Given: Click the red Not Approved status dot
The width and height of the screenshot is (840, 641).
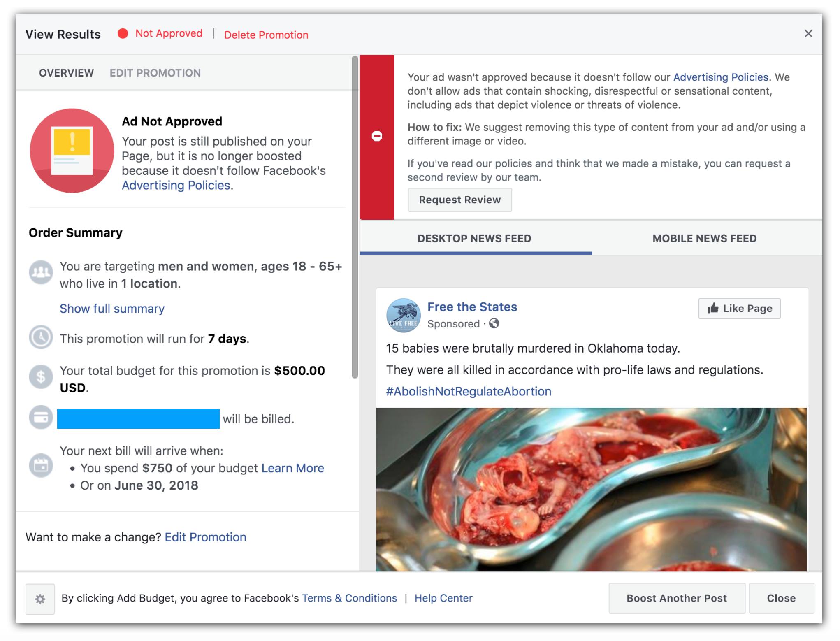Looking at the screenshot, I should (123, 33).
